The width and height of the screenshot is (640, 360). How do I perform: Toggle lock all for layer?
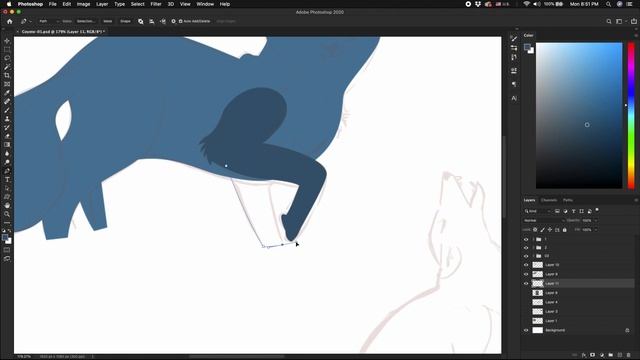coord(564,230)
